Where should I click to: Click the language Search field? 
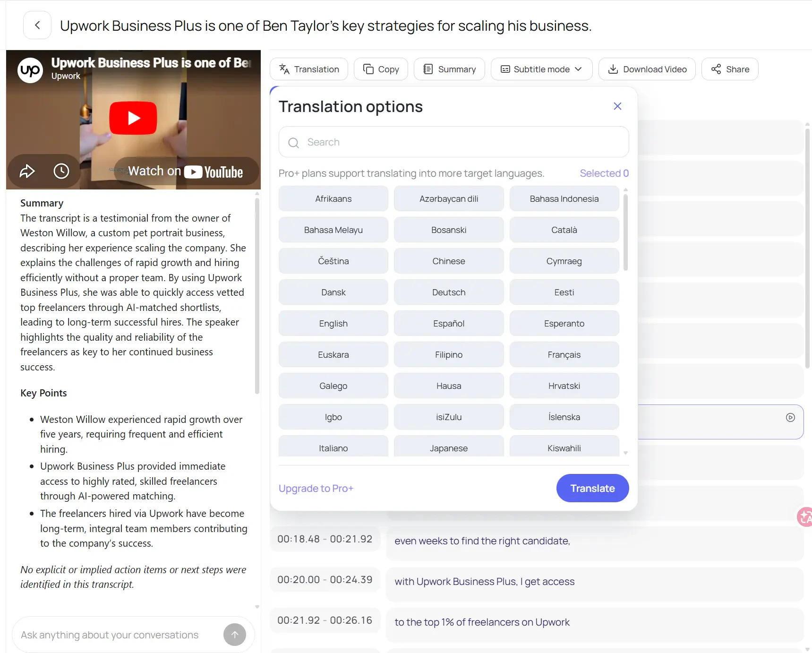[453, 142]
